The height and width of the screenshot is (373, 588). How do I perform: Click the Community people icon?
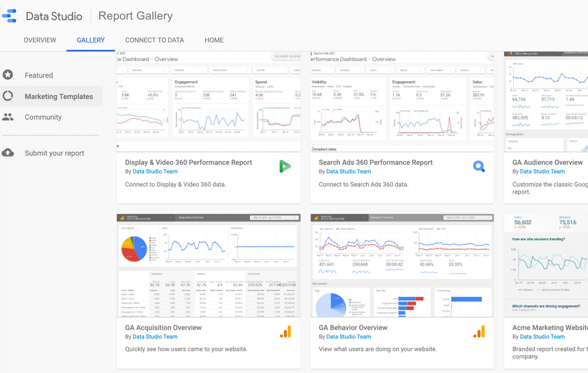8,117
